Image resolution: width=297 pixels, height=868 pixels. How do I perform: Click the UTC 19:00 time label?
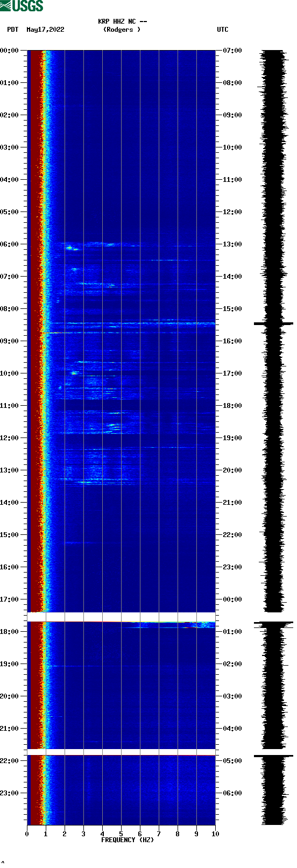click(x=232, y=438)
